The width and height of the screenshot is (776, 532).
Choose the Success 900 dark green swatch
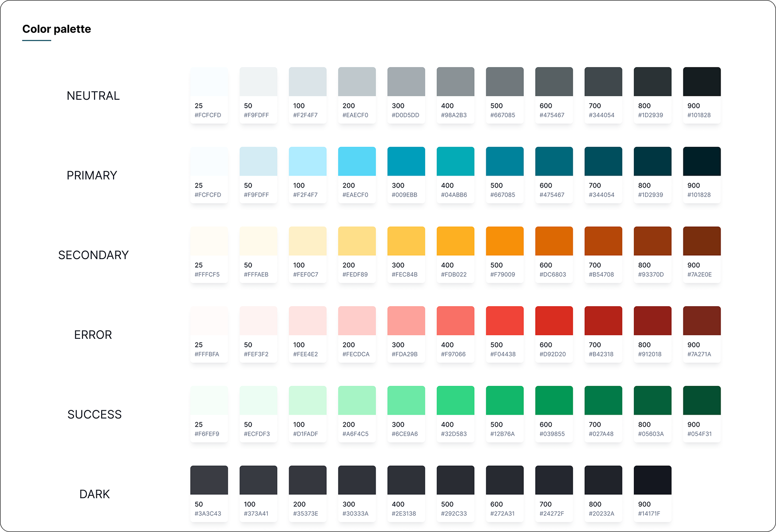pyautogui.click(x=702, y=400)
